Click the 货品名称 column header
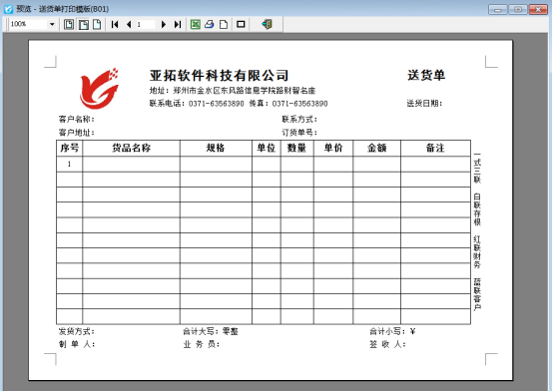553x392 pixels. (x=131, y=148)
